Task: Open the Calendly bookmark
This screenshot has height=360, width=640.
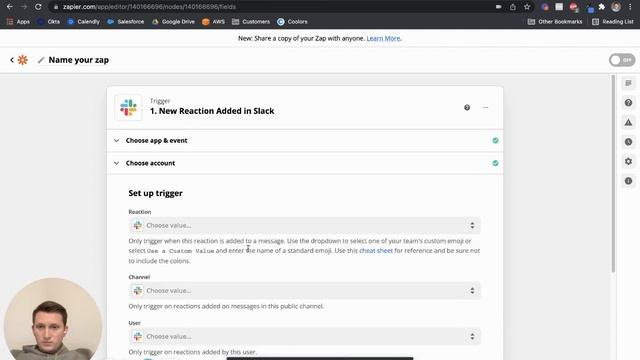Action: click(x=84, y=22)
